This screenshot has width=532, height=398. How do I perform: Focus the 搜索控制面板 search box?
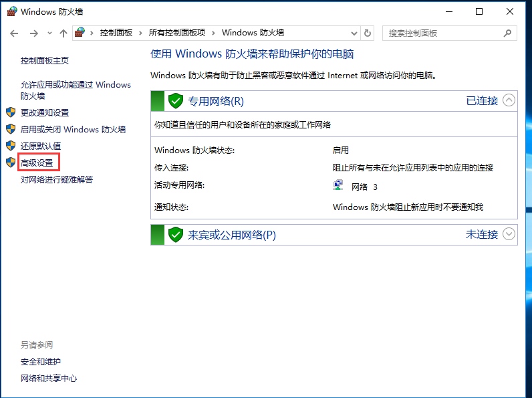click(450, 33)
